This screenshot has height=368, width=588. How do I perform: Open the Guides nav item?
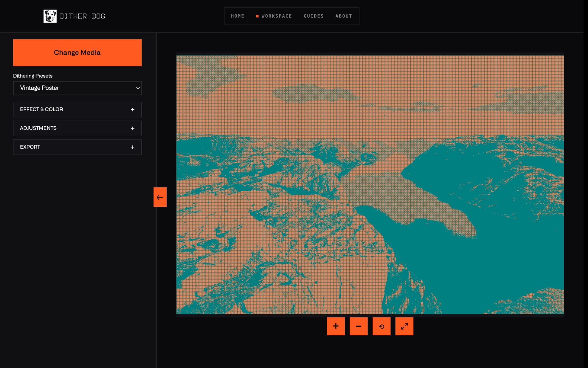[314, 16]
